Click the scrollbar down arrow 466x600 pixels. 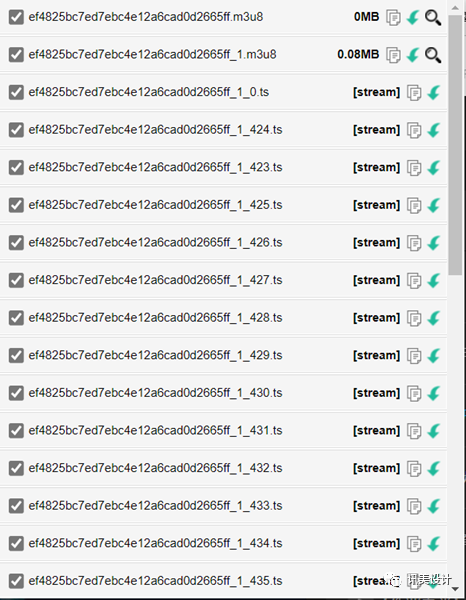[x=455, y=589]
